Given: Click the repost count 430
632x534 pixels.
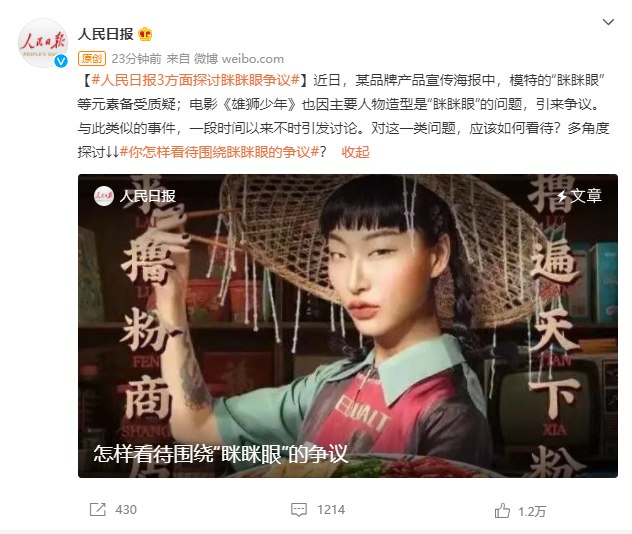Looking at the screenshot, I should click(126, 510).
